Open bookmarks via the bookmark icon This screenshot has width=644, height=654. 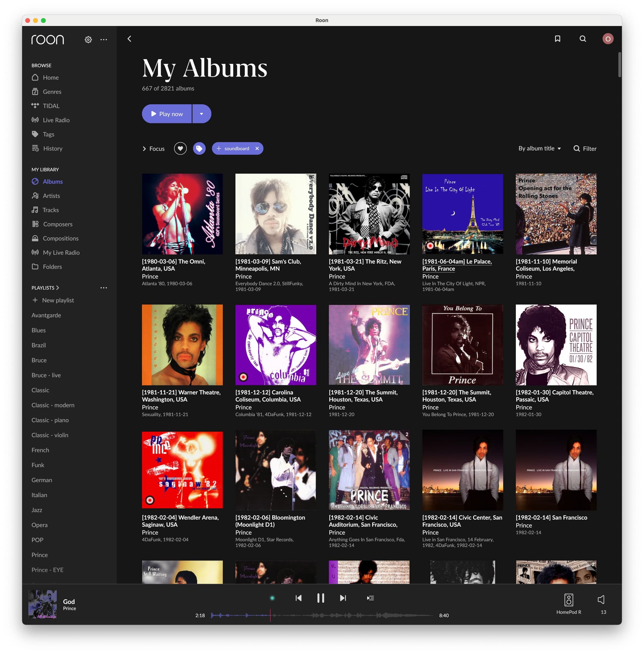[557, 39]
